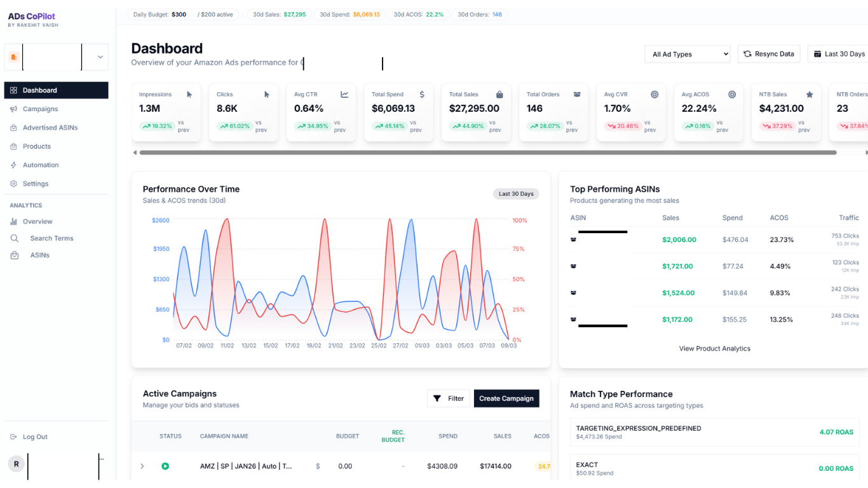
Task: Click the Total Spend dollar icon
Action: coord(422,94)
